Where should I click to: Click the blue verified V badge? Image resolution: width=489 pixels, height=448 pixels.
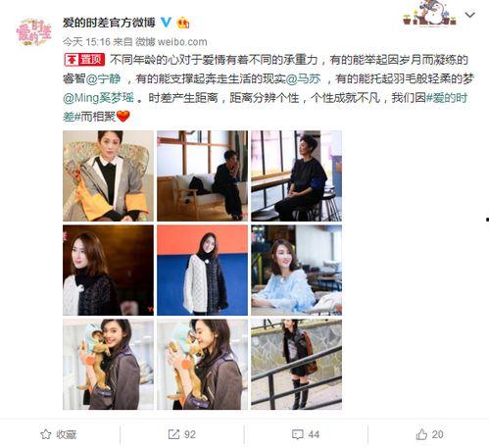[x=166, y=23]
